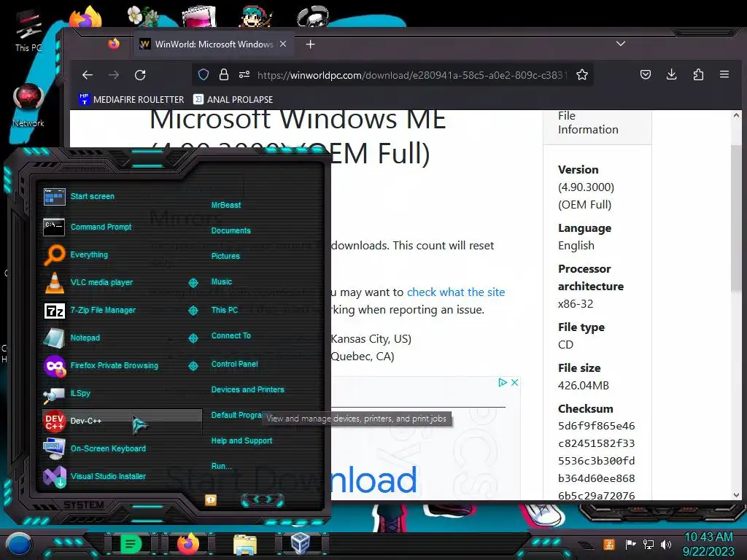Screen dimensions: 747x560
Task: Select Connect To in start menu
Action: click(231, 335)
